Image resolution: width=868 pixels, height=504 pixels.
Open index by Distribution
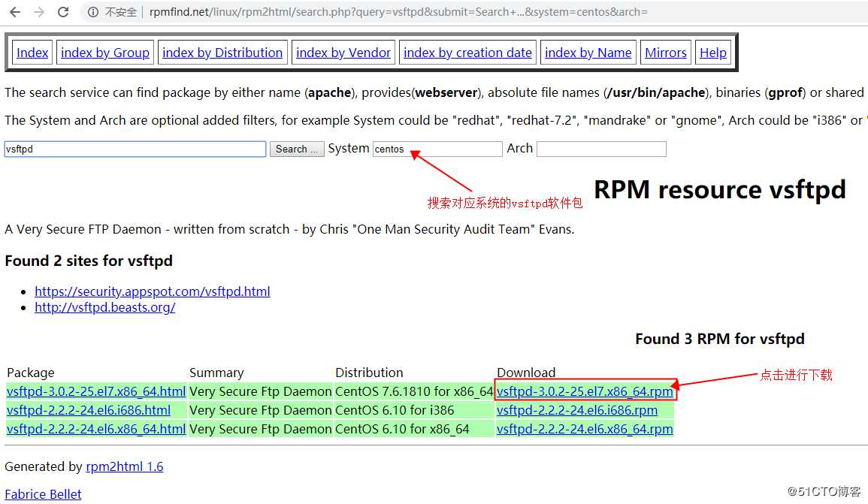coord(222,53)
